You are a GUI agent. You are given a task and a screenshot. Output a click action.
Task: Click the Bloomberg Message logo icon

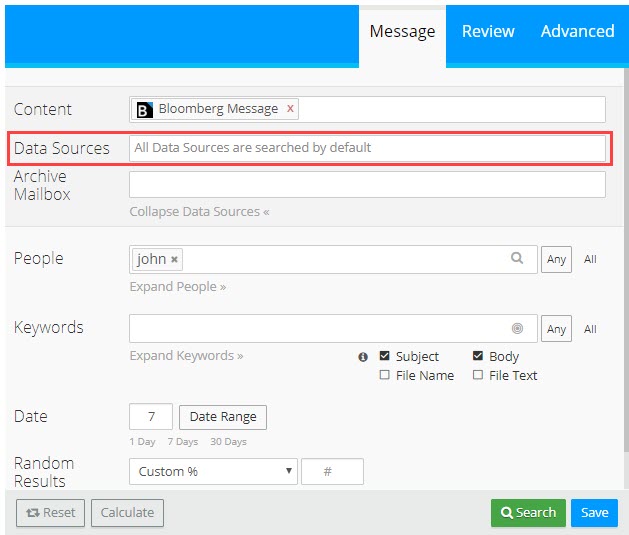(x=145, y=109)
